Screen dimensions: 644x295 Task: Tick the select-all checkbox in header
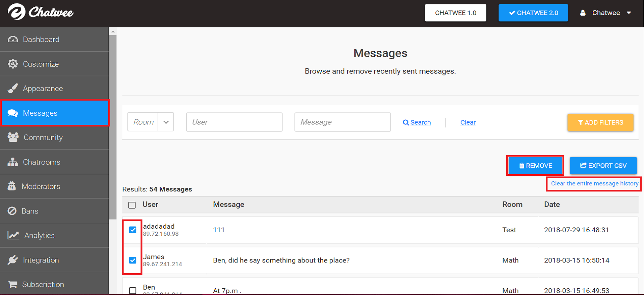pos(132,205)
